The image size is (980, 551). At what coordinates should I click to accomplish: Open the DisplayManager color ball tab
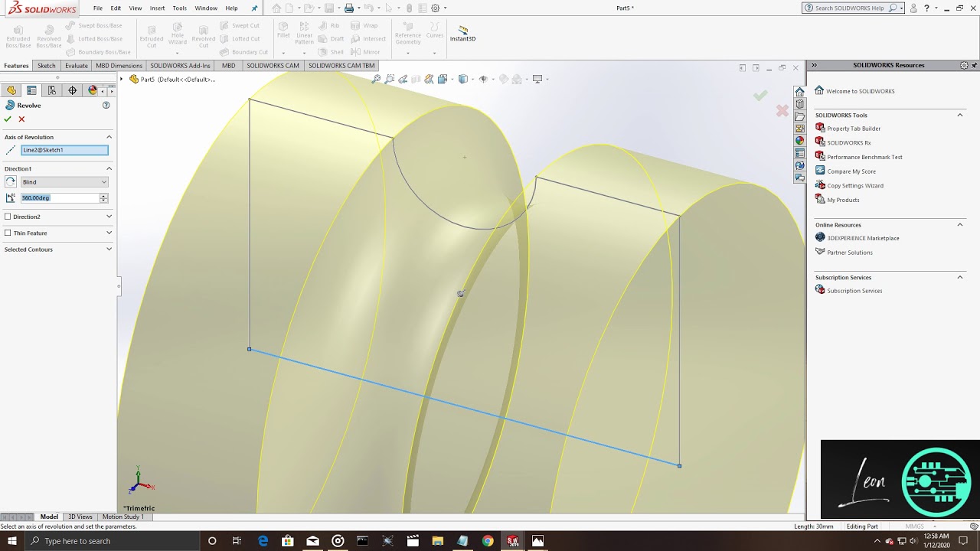(93, 90)
